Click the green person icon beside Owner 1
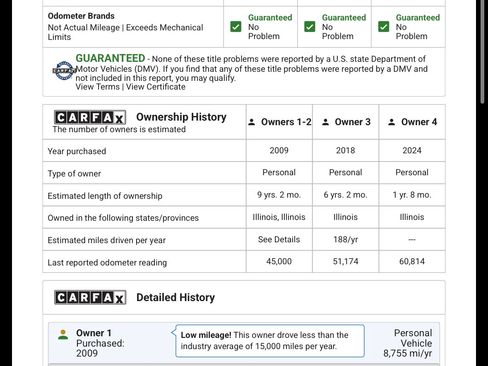Viewport: 488px width, 366px height. click(x=63, y=334)
